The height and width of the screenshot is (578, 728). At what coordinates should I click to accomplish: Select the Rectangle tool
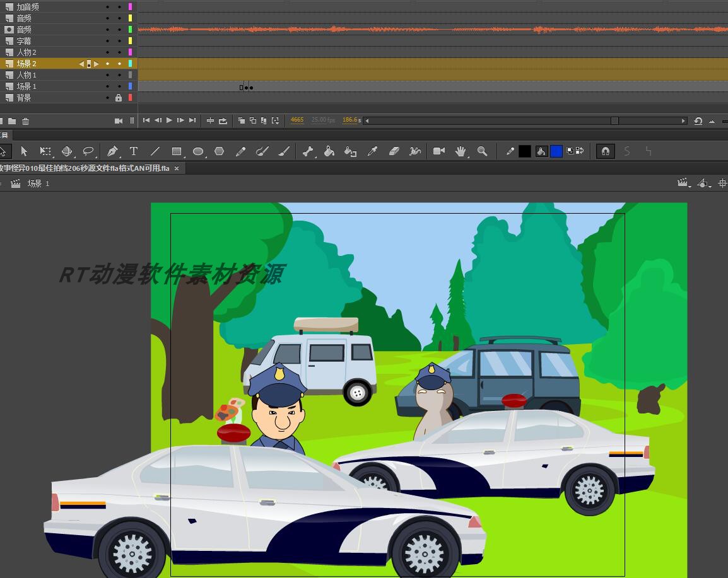177,151
